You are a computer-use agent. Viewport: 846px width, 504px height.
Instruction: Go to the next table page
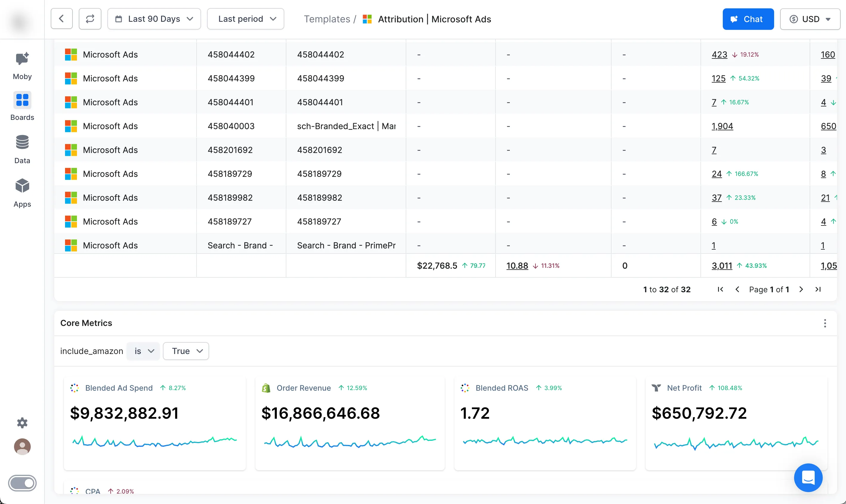[x=801, y=289]
